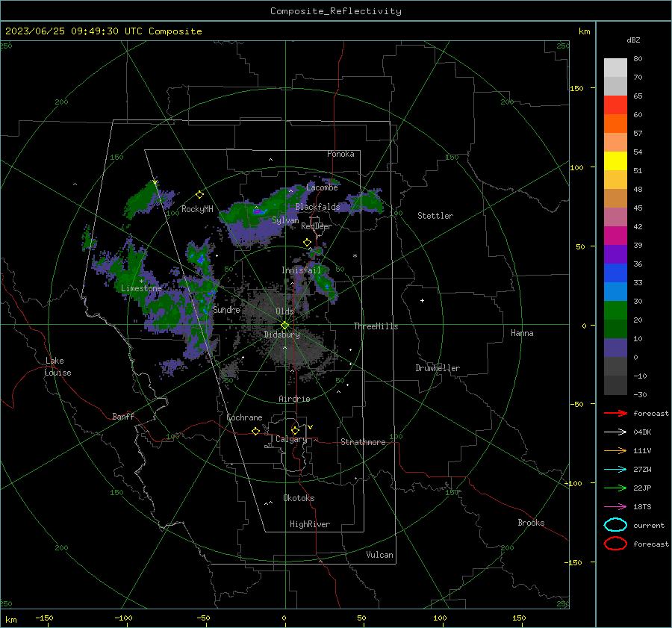Screen dimensions: 672x628
Task: Click the yellow diamond marker above Calgary
Action: (x=295, y=430)
